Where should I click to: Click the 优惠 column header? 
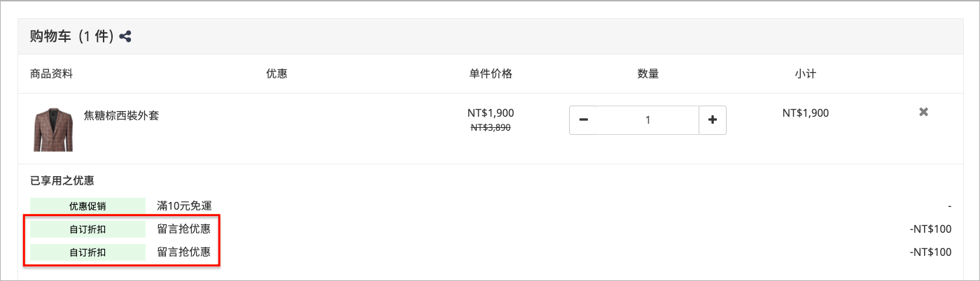[x=277, y=73]
